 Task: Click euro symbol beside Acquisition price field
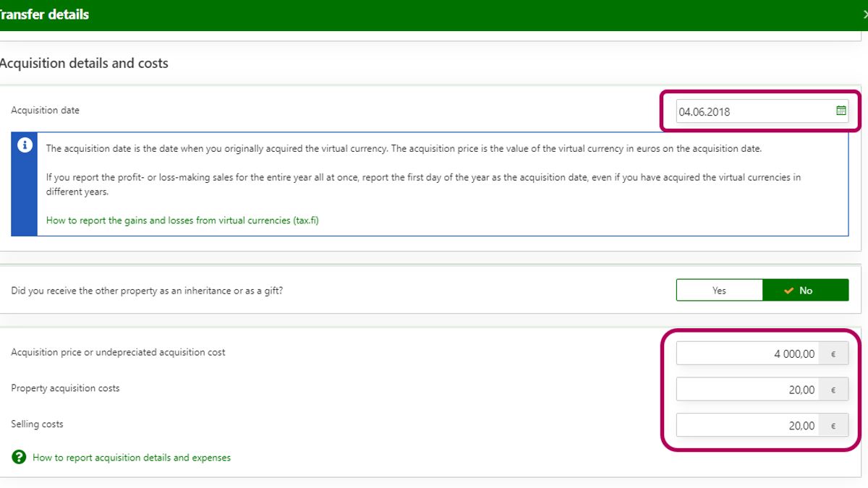pyautogui.click(x=833, y=354)
